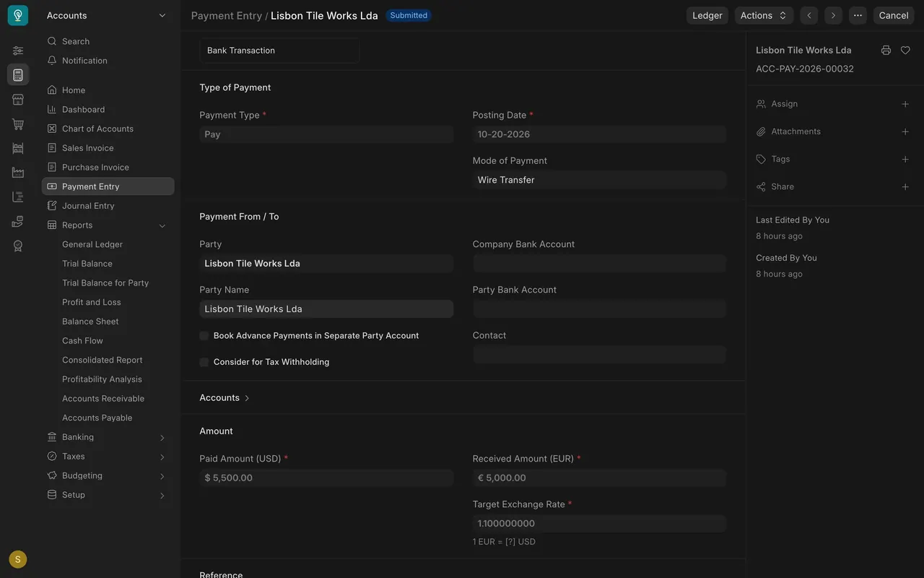Viewport: 924px width, 578px height.
Task: Open the Accounts workspace dropdown
Action: pos(107,15)
